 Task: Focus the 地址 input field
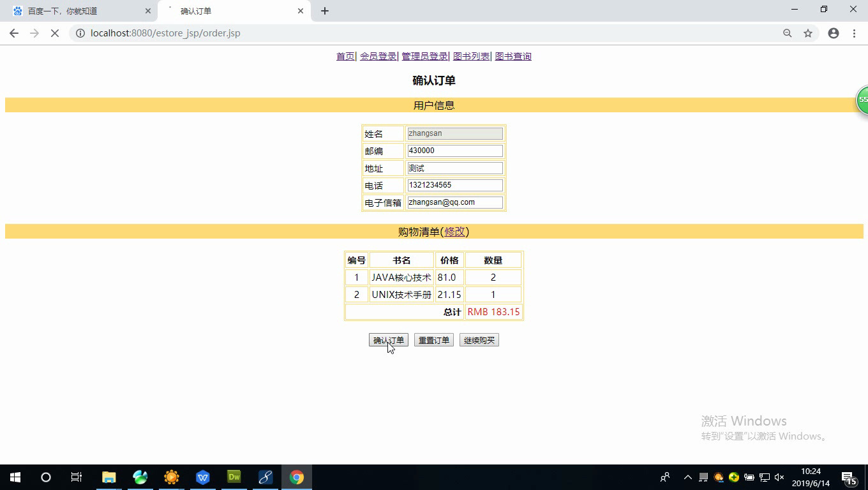pyautogui.click(x=455, y=168)
